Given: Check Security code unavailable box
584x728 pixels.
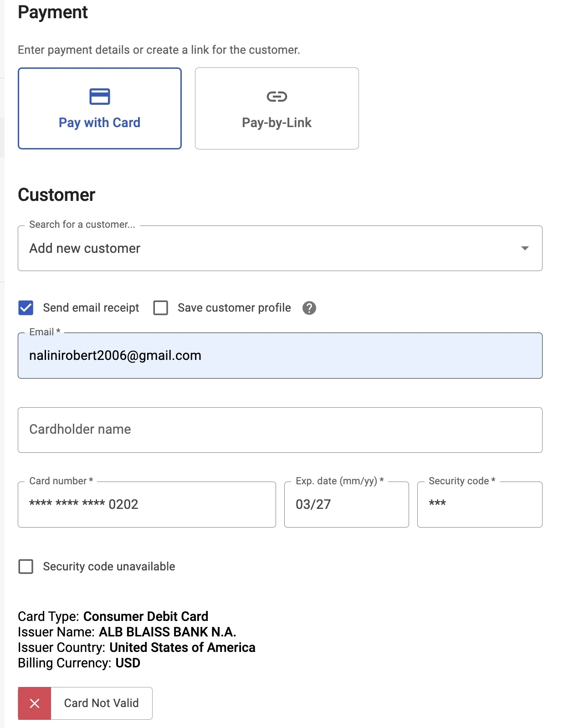Looking at the screenshot, I should [26, 567].
